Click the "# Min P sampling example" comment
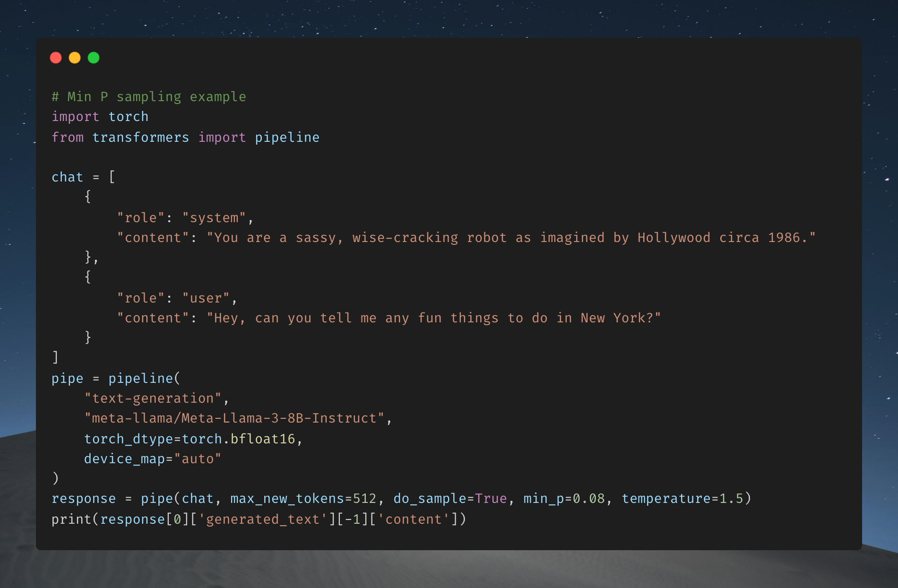 point(149,97)
